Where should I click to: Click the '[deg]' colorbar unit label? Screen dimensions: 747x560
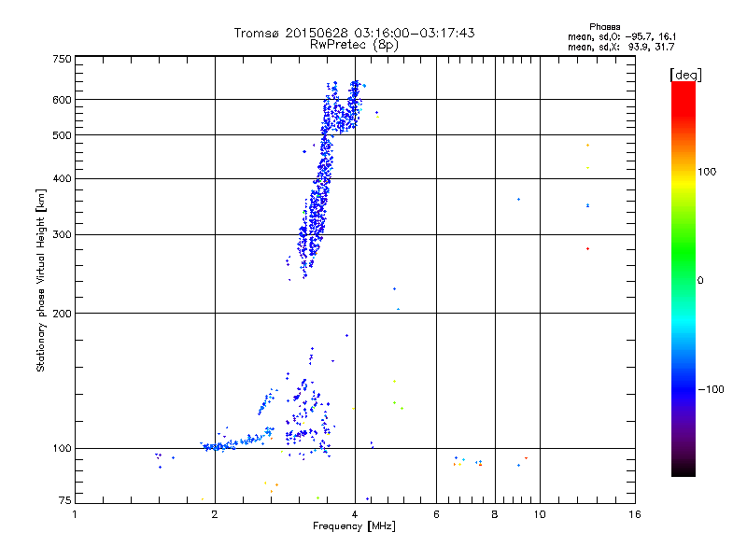point(685,75)
